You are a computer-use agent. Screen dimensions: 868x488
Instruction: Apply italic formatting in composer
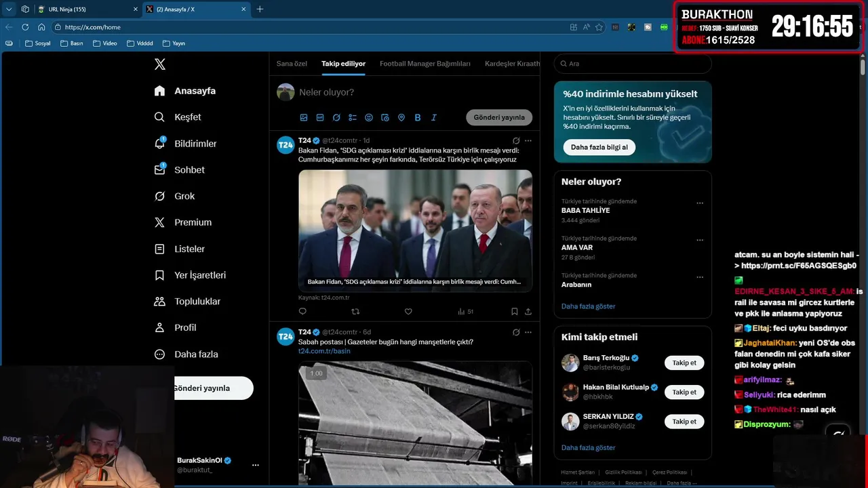click(434, 117)
